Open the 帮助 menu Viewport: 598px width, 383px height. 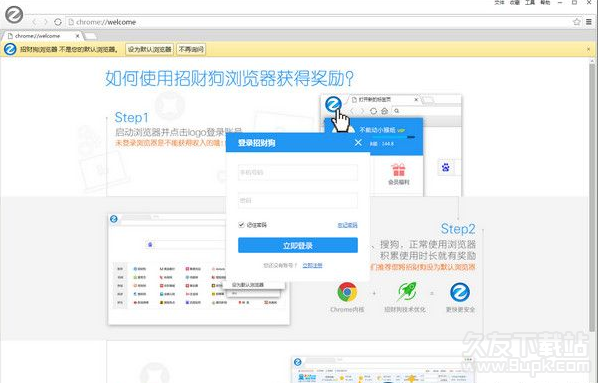545,2
